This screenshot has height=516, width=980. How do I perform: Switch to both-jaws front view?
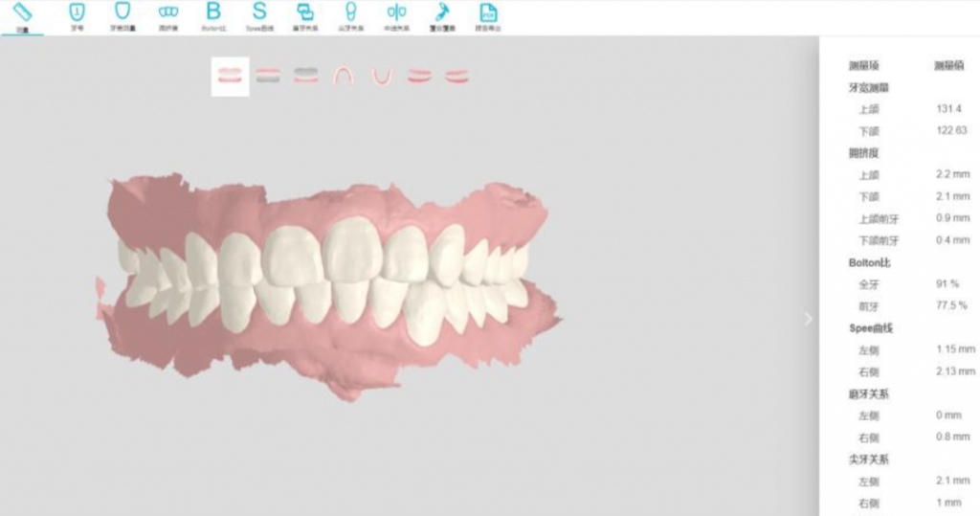tap(230, 76)
